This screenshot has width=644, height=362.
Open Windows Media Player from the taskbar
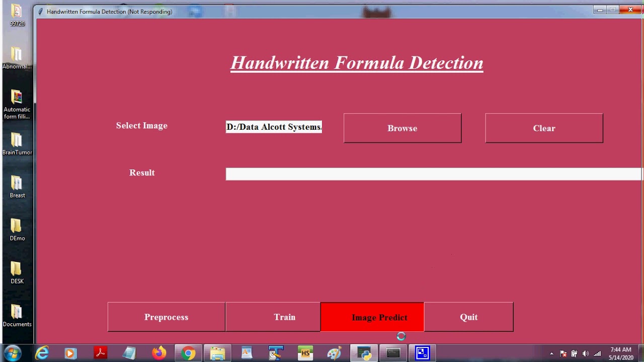[x=70, y=353]
